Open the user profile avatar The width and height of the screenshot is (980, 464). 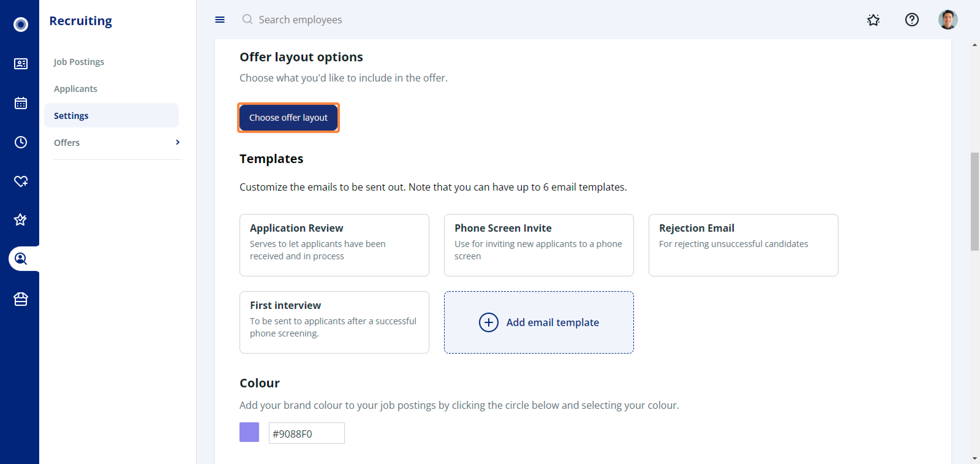[x=948, y=19]
